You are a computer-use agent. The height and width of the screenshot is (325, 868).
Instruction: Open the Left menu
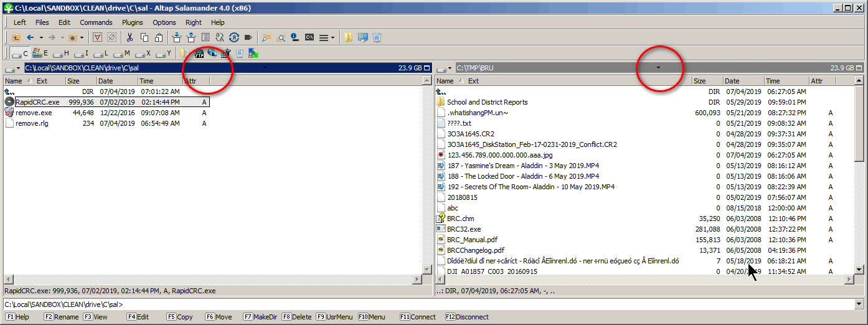click(20, 22)
